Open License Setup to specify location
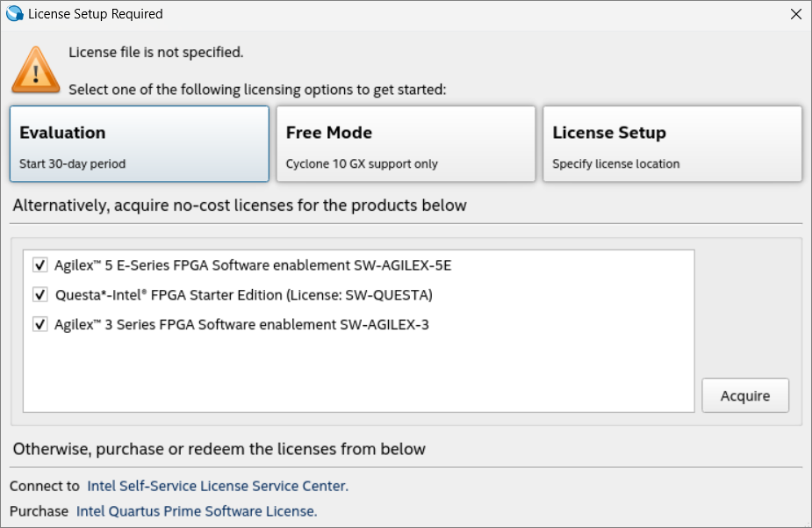Viewport: 812px width, 528px height. tap(672, 144)
